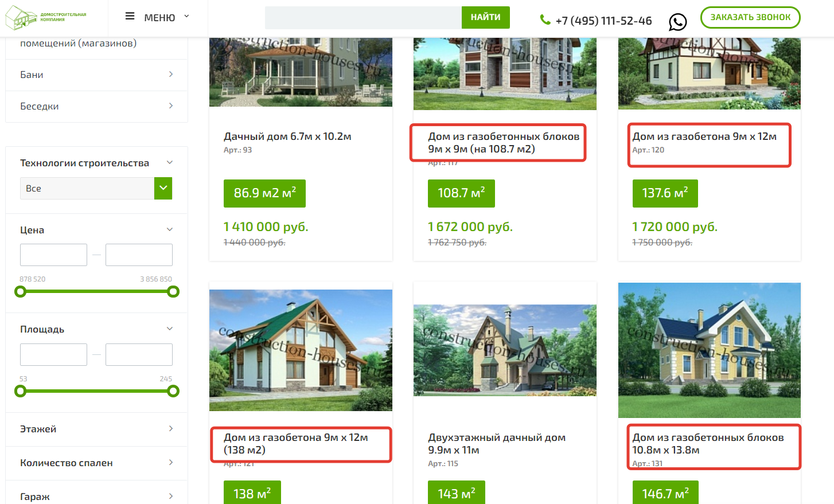Collapse the Площадь filter chevron
Viewport: 834px width, 504px height.
coord(170,329)
